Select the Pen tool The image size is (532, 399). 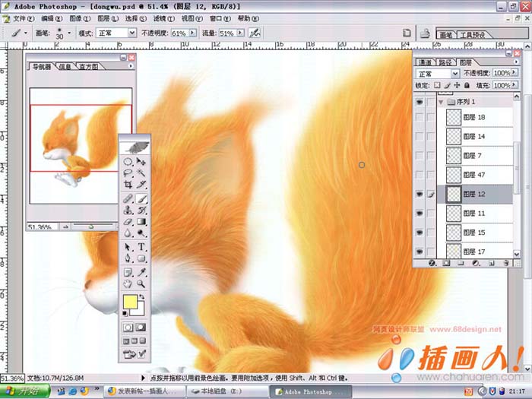(128, 258)
